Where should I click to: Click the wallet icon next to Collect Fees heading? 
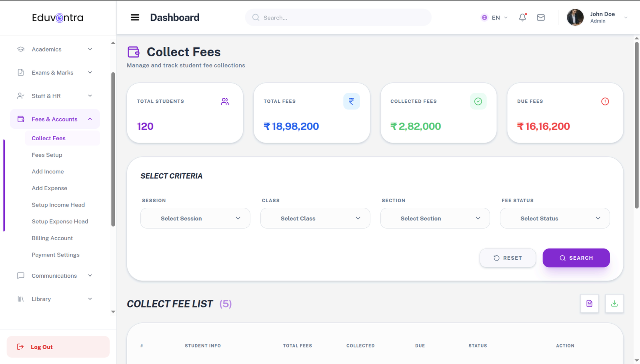[x=133, y=52]
